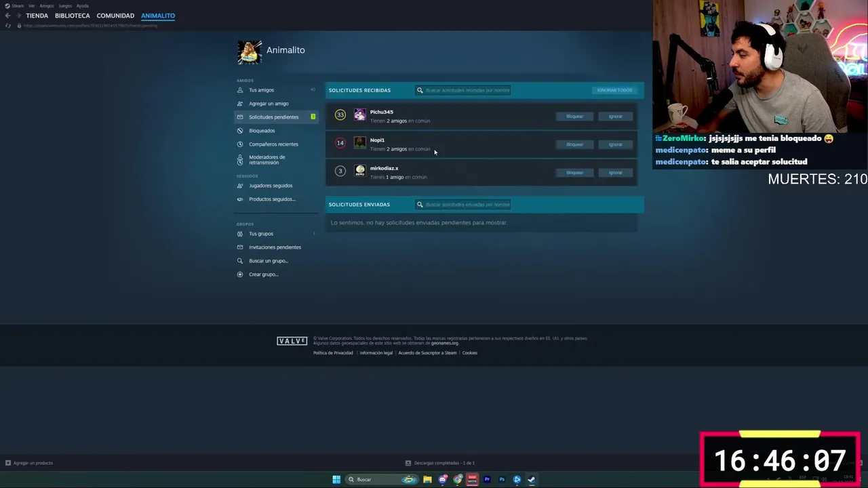Click the green pending requests count badge
This screenshot has height=488, width=868.
[x=313, y=117]
